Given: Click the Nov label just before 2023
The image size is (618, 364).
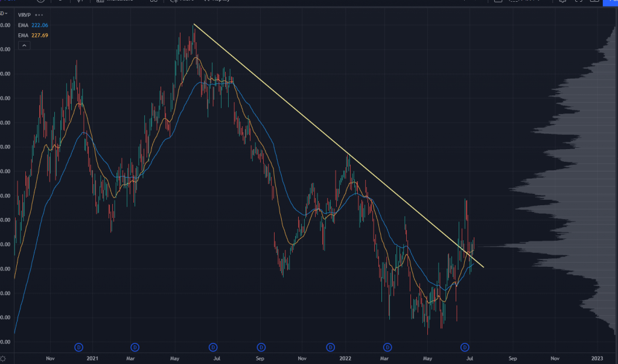Looking at the screenshot, I should [x=555, y=359].
